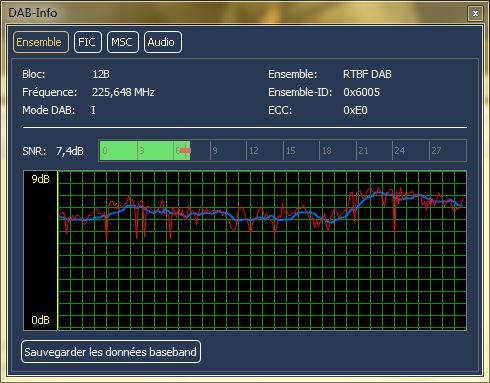Open the MSC tab

[122, 42]
